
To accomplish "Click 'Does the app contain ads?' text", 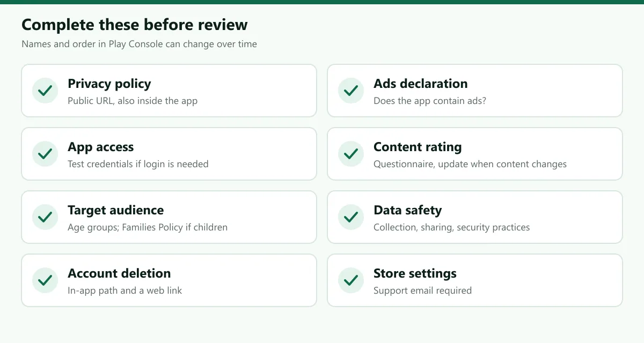I will point(430,101).
